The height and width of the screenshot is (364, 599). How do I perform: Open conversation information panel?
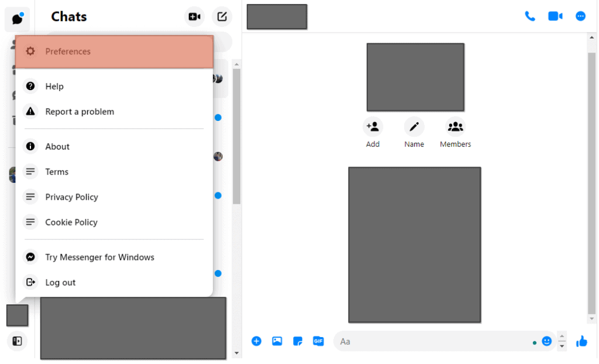pyautogui.click(x=580, y=16)
